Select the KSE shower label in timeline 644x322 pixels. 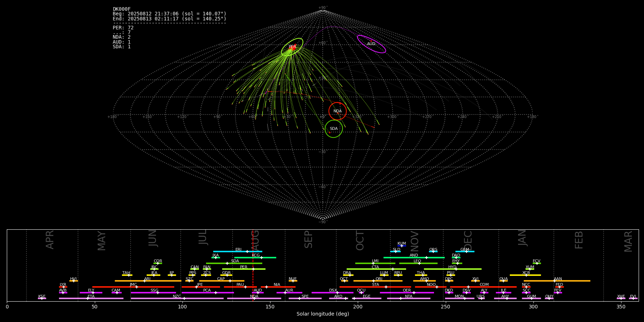pyautogui.click(x=42, y=296)
